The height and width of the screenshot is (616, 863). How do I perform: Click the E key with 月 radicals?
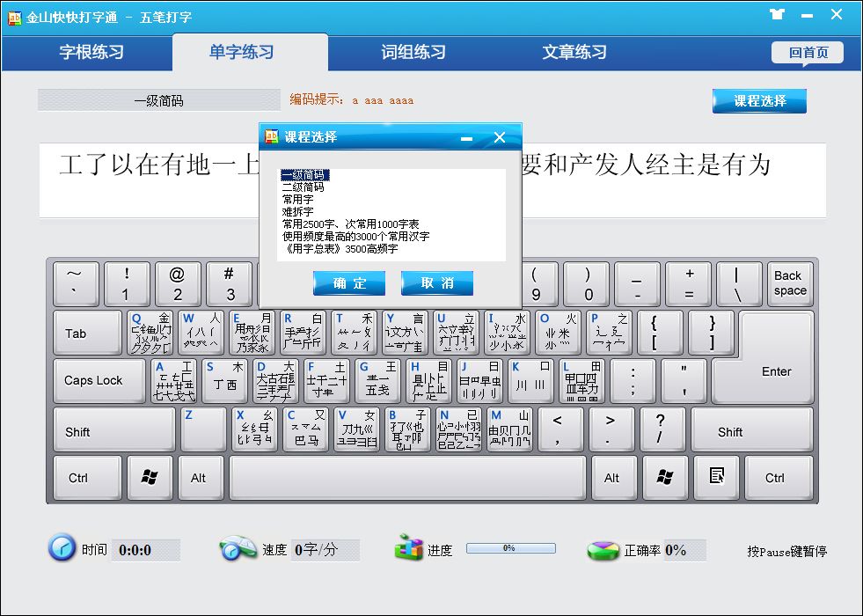pyautogui.click(x=252, y=333)
